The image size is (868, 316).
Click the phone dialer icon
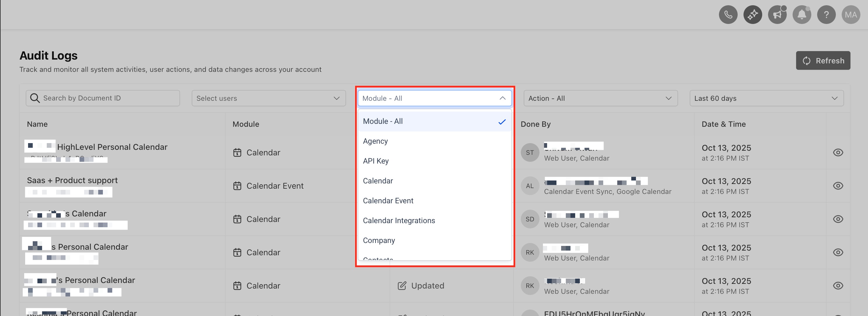[728, 15]
